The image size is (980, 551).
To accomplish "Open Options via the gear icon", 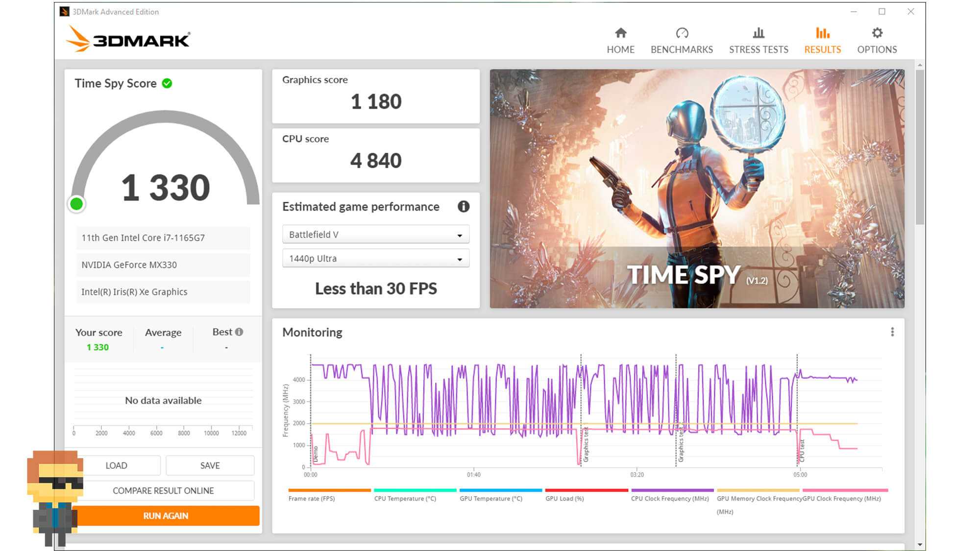I will tap(877, 33).
